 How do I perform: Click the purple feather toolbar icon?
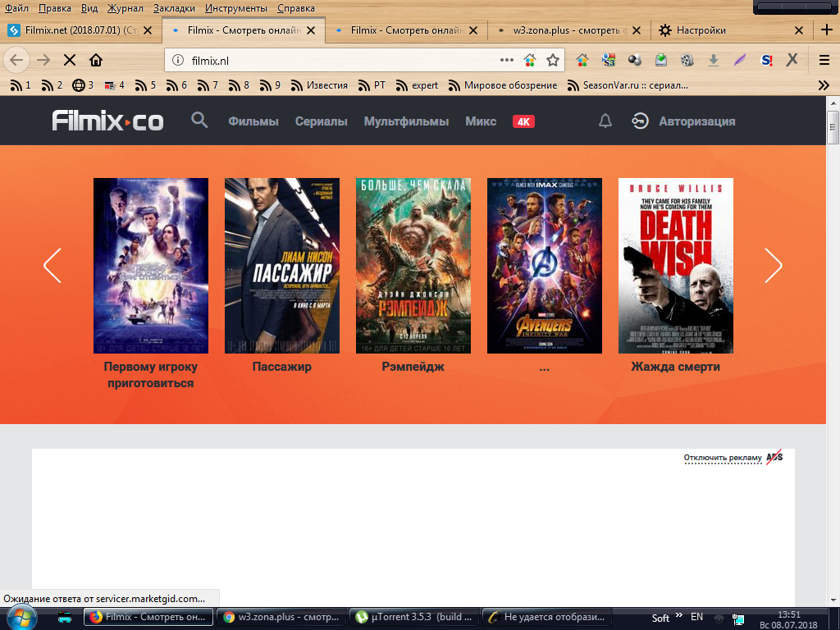(740, 60)
